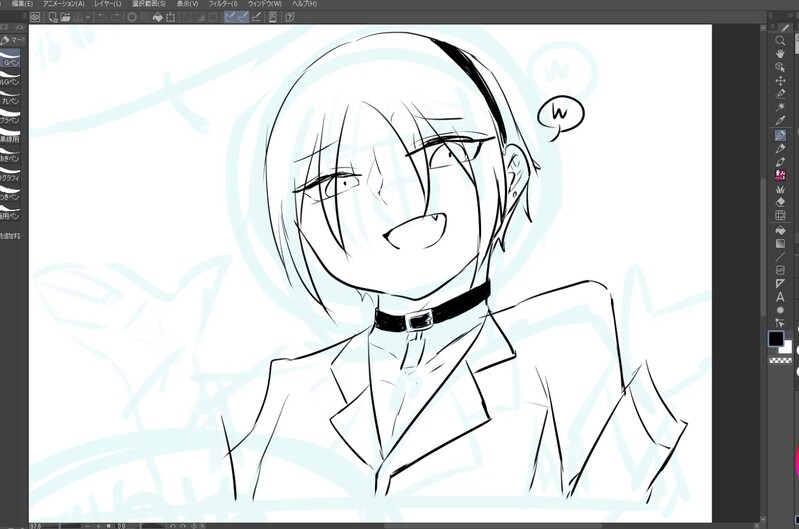Viewport: 799px width, 529px height.
Task: Open the 表示(V) menu
Action: (188, 4)
